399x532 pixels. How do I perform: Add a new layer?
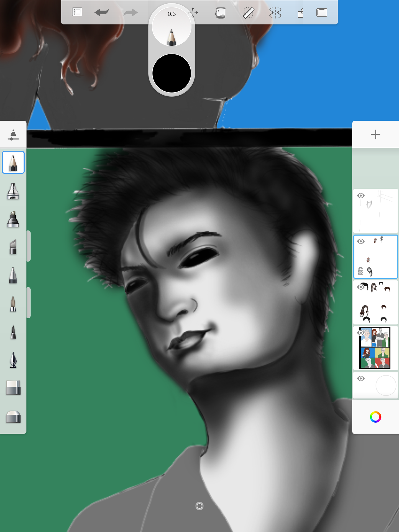[375, 134]
